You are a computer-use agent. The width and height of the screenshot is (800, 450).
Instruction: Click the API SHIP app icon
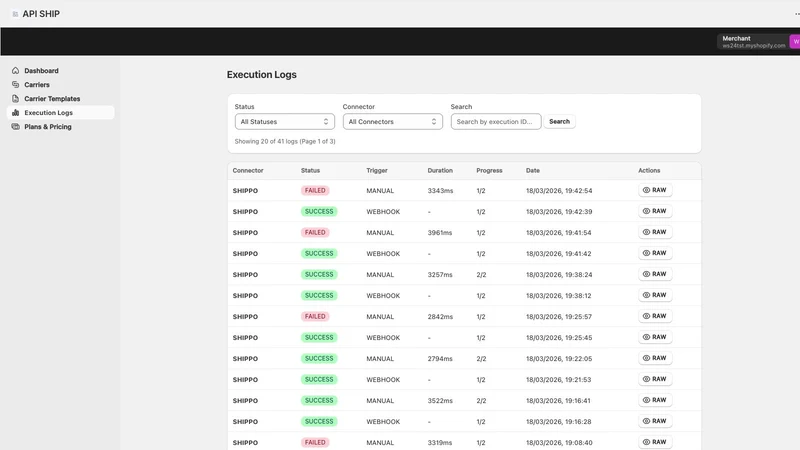click(15, 14)
